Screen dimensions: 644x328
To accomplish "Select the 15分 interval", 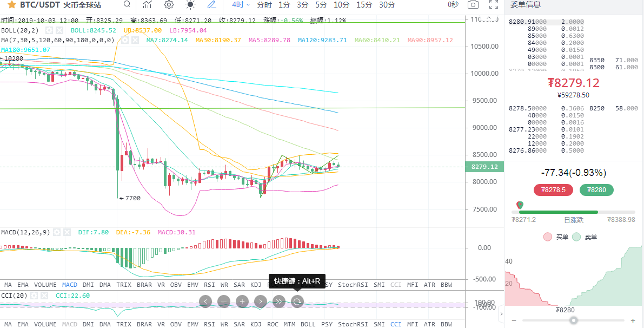I will click(x=364, y=5).
